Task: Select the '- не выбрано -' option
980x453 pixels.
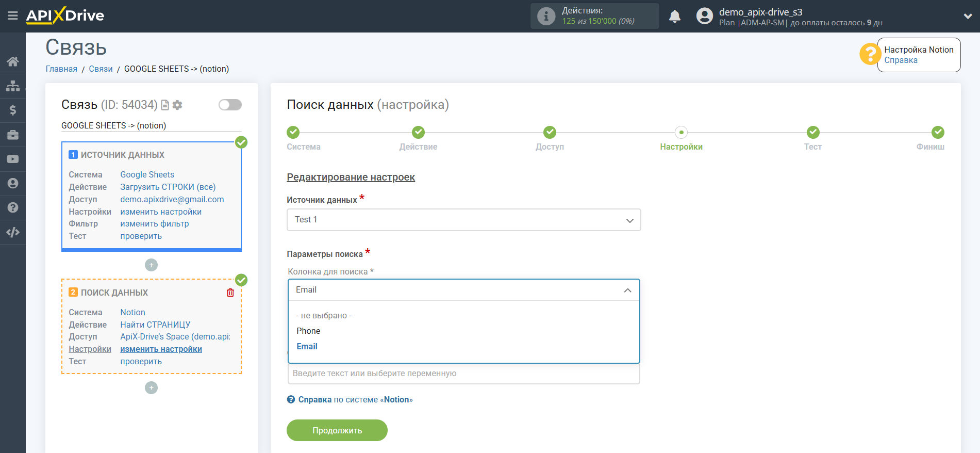Action: 324,315
